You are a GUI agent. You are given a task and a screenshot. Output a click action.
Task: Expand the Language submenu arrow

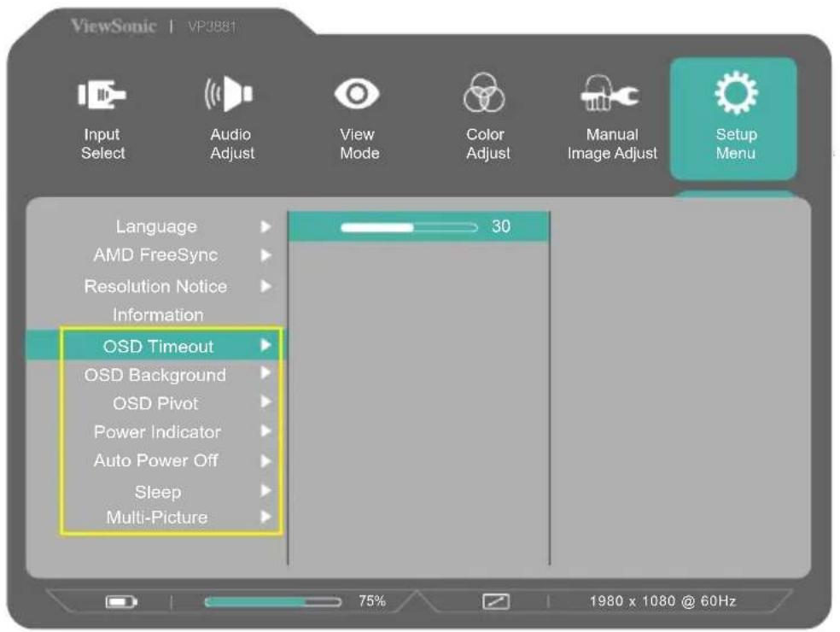point(265,226)
